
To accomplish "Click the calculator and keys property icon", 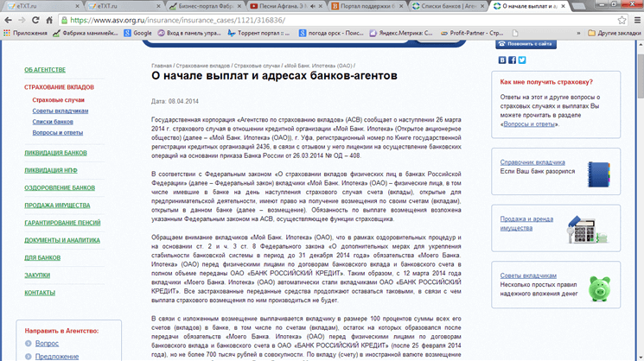I will tap(587, 230).
